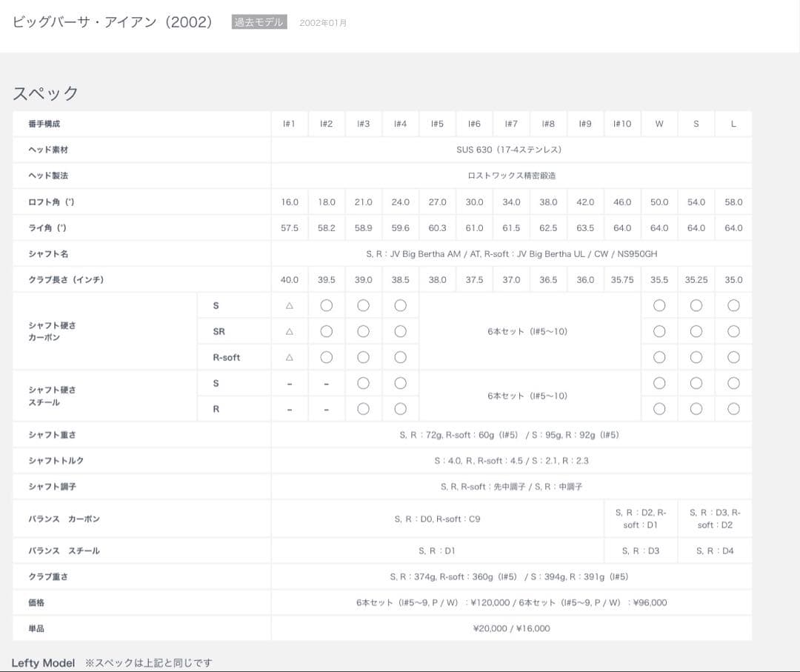Viewport: 800px width, 672px height.
Task: Click carbon balance S, R : D3 cell
Action: tap(715, 519)
